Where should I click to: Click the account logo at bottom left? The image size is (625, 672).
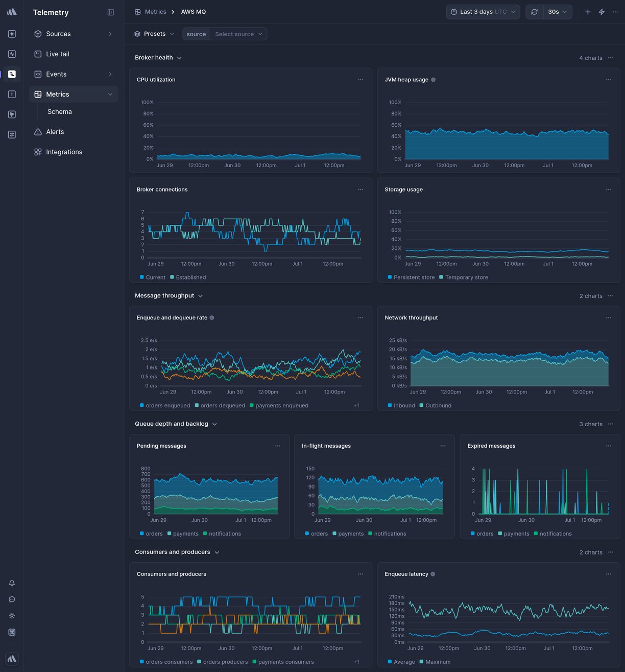point(12,659)
